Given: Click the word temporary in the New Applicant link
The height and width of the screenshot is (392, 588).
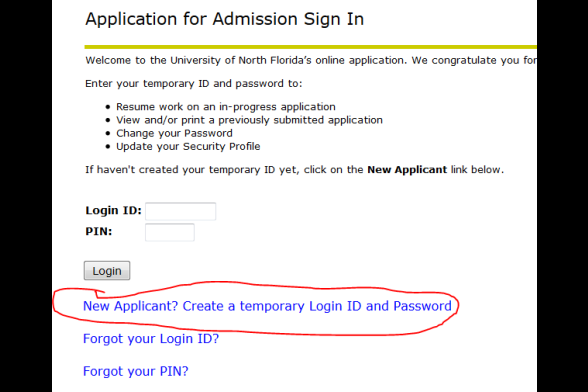Looking at the screenshot, I should tap(272, 306).
